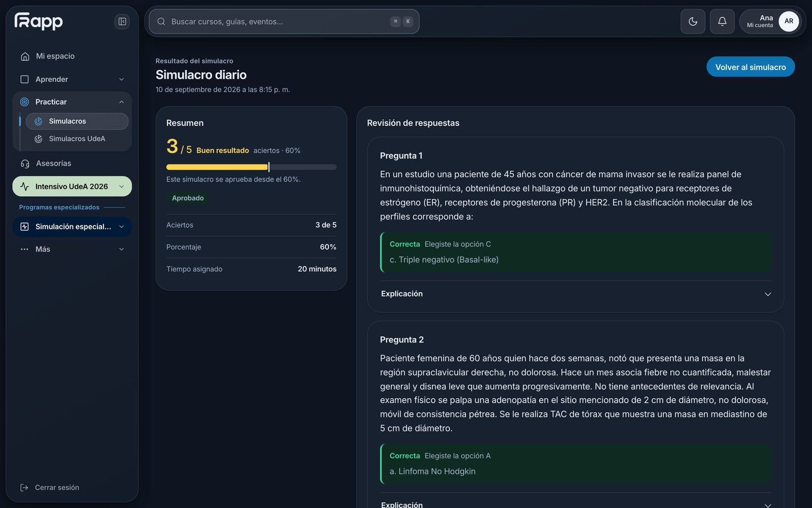The height and width of the screenshot is (508, 812).
Task: Click Programas especializados label
Action: point(59,207)
